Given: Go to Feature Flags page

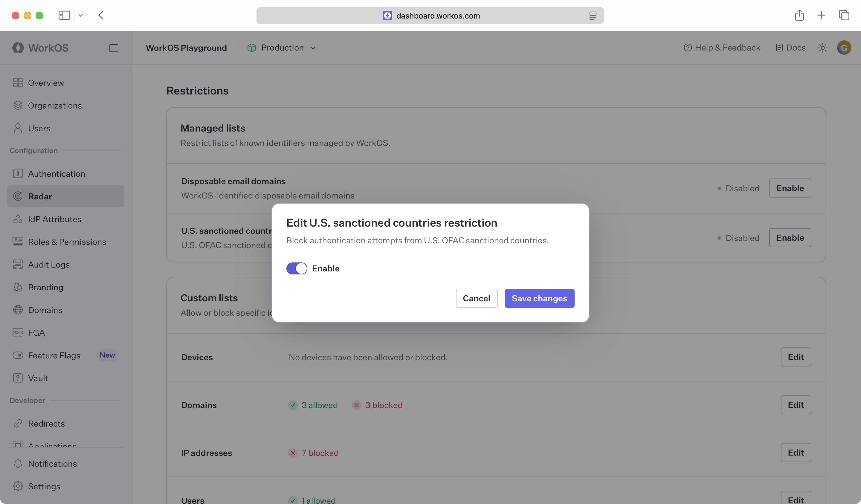Looking at the screenshot, I should tap(54, 355).
